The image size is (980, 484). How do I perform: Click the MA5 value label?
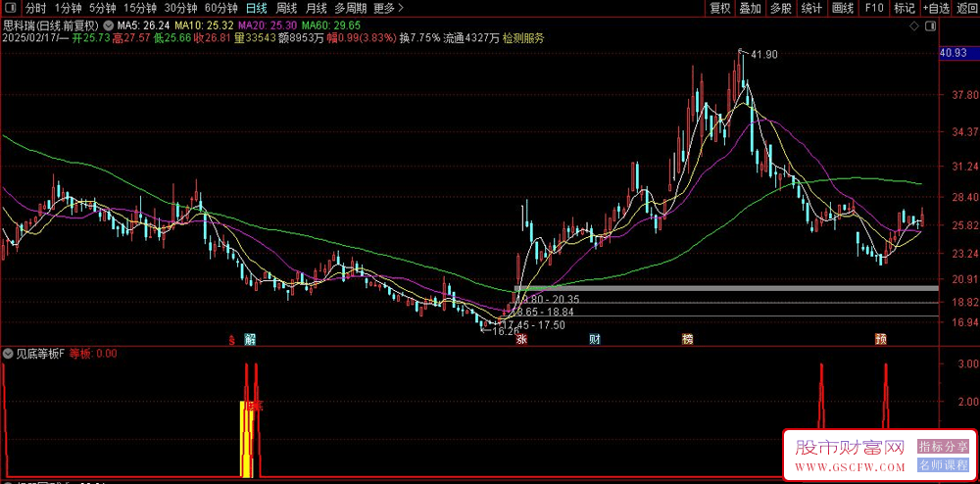click(x=143, y=26)
